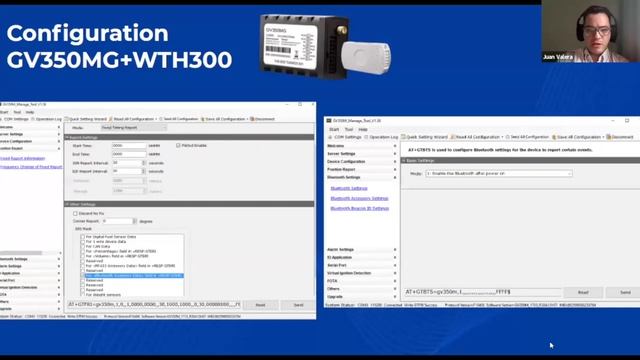Viewport: 640px width, 360px height.
Task: Check For 1-wire device data option
Action: [82, 242]
